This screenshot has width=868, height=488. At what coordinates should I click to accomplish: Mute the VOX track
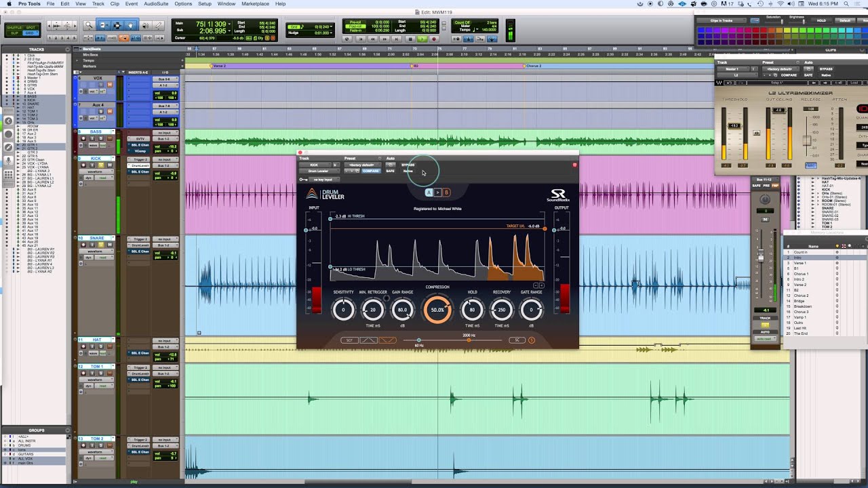pyautogui.click(x=109, y=85)
